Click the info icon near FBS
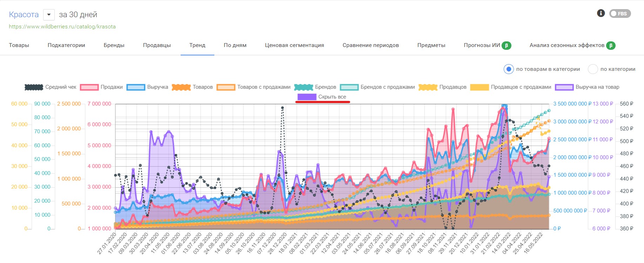This screenshot has width=644, height=263. point(601,13)
